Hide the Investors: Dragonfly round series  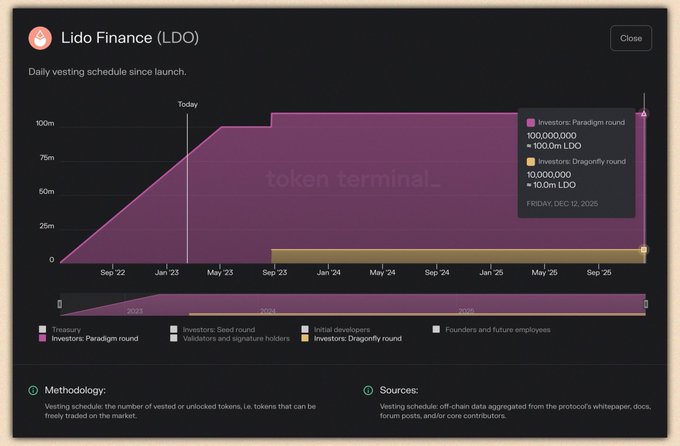point(305,339)
